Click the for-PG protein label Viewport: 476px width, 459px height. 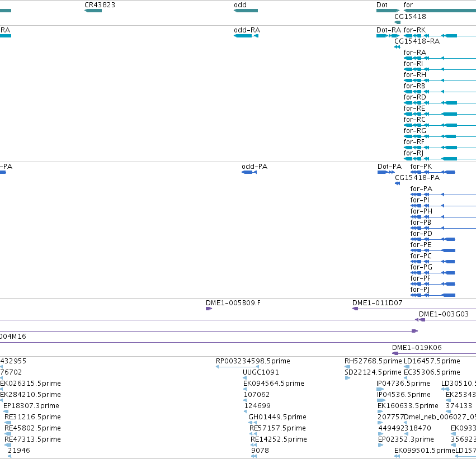tap(421, 267)
